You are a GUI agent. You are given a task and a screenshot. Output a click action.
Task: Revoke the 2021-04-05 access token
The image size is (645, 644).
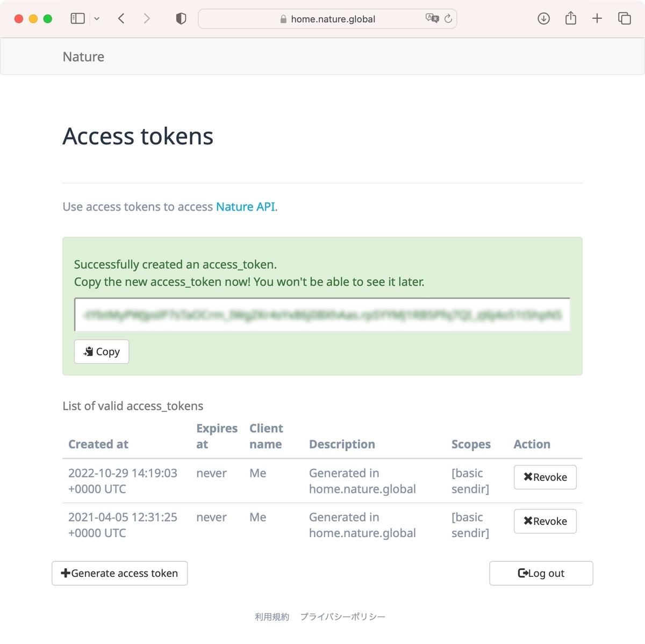coord(545,521)
